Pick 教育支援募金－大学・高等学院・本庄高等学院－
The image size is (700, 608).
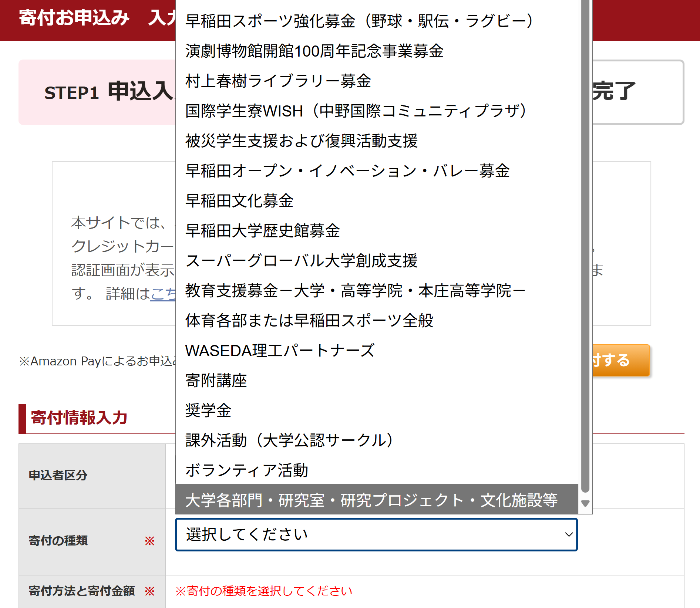(x=377, y=290)
